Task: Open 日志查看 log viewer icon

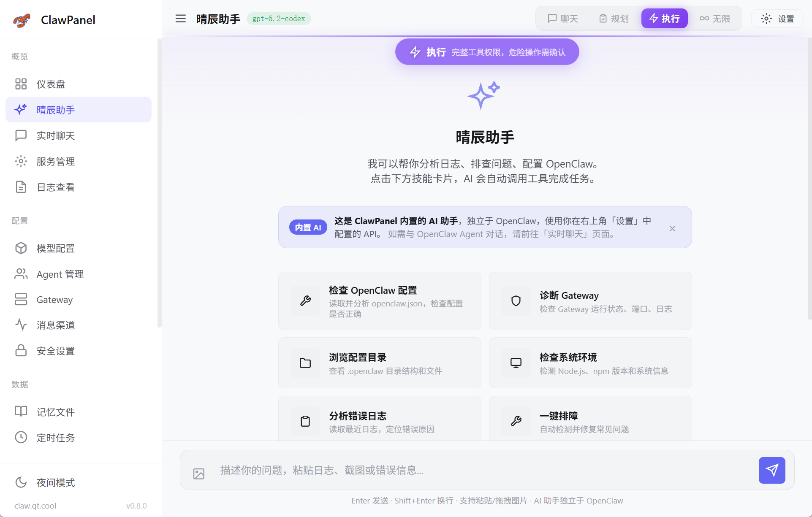Action: click(x=21, y=187)
